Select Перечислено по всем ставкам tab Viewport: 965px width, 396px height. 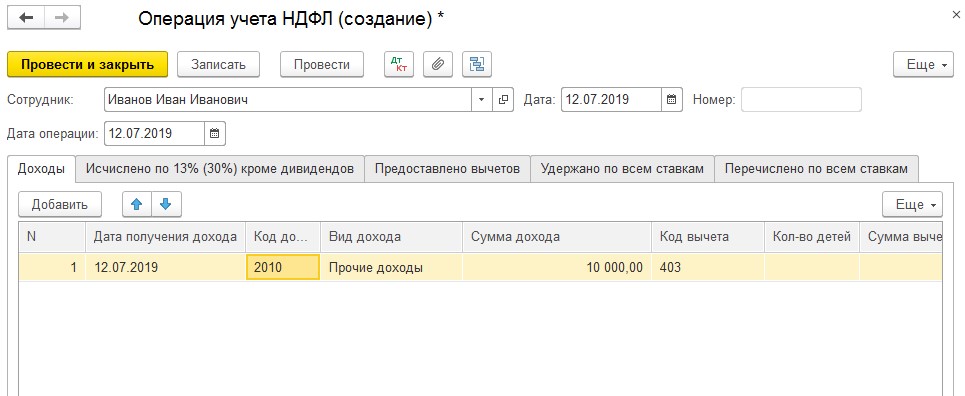click(x=816, y=169)
